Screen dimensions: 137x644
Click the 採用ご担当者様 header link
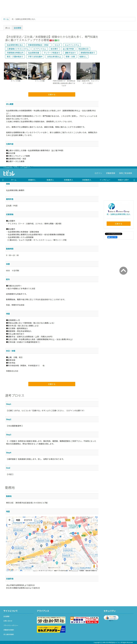pyautogui.click(x=125, y=173)
